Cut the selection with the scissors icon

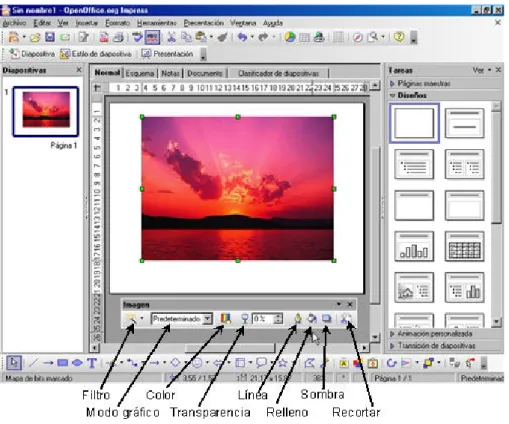tap(171, 37)
